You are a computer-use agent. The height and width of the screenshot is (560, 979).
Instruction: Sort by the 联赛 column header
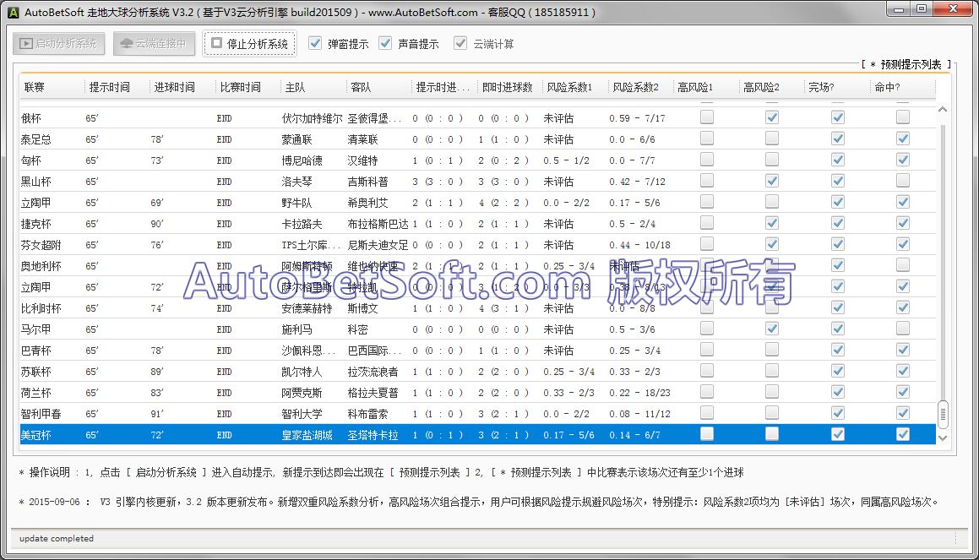(52, 87)
